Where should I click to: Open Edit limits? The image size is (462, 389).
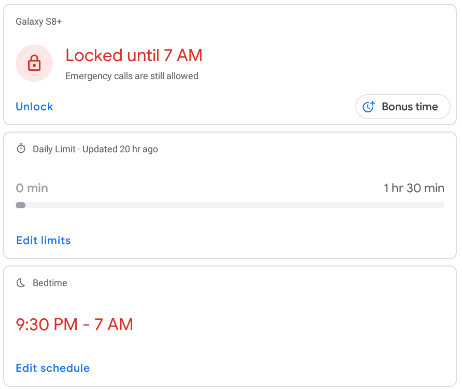tap(43, 240)
